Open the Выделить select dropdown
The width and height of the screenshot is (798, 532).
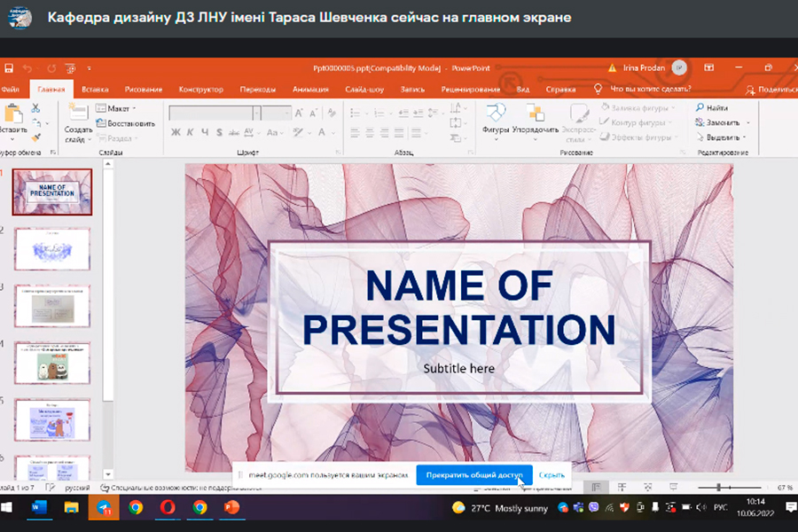point(724,137)
